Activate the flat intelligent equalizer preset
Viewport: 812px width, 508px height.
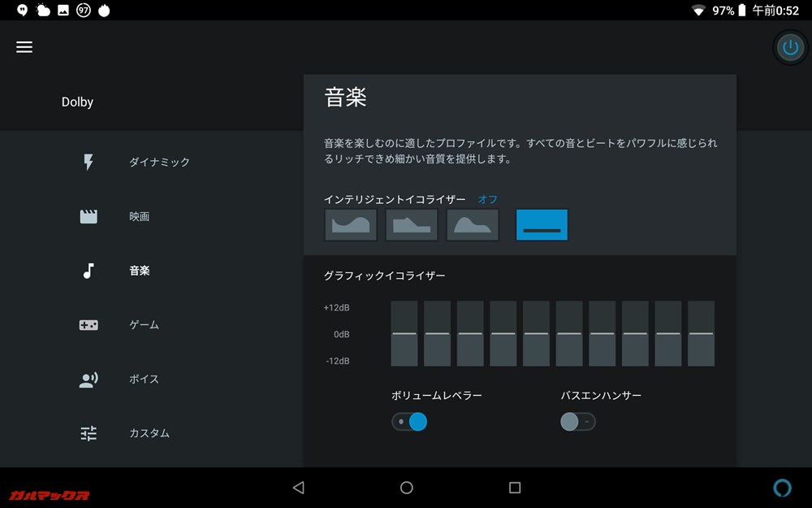[x=541, y=224]
